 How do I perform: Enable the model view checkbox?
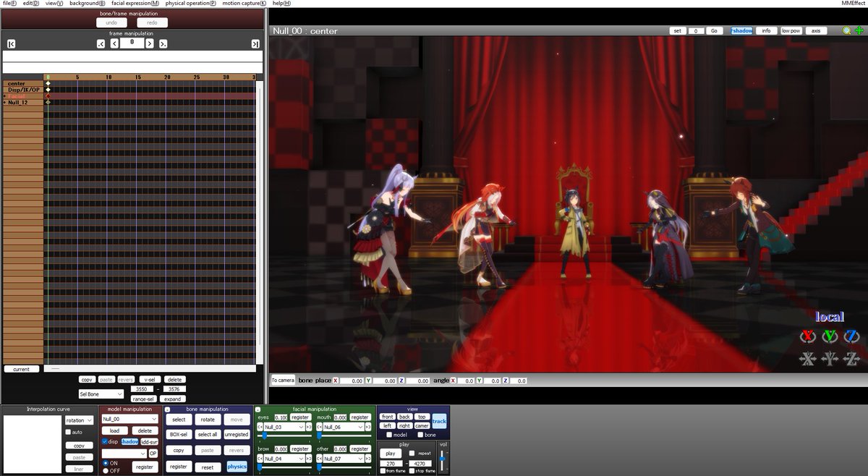[389, 435]
